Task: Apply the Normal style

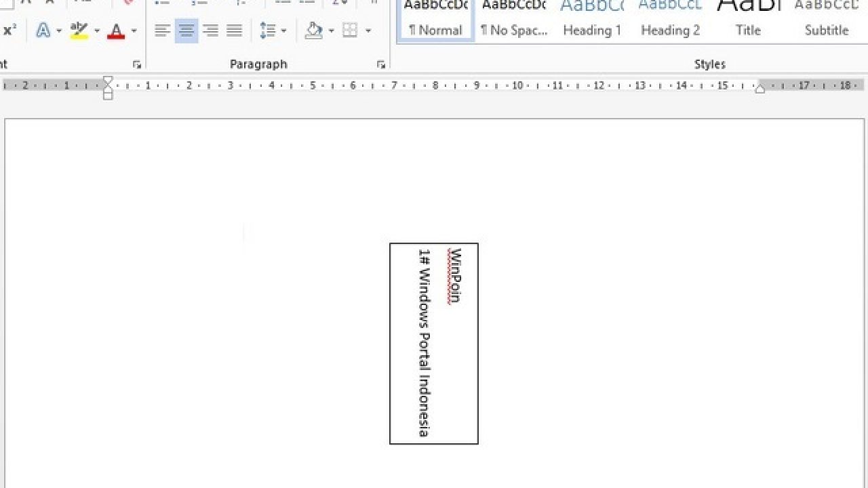Action: tap(435, 20)
